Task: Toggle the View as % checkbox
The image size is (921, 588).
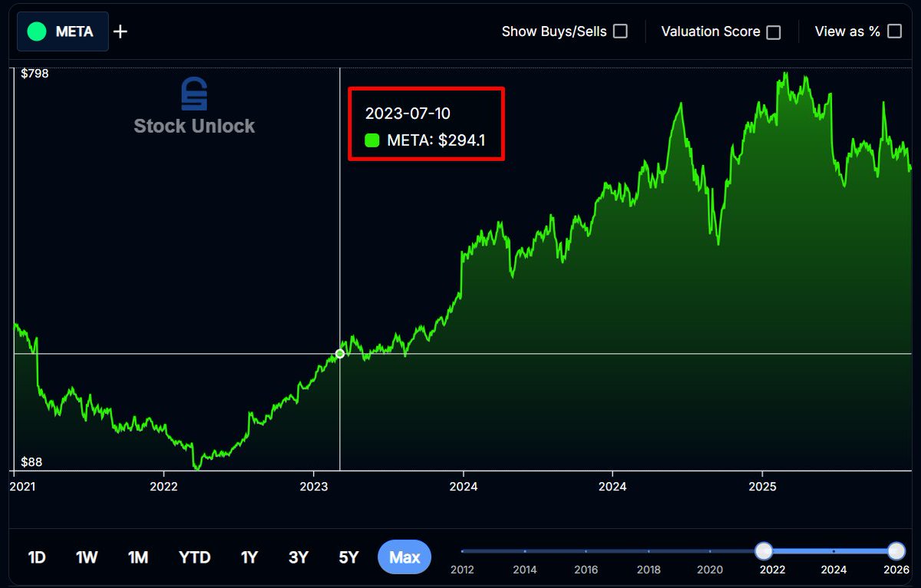Action: tap(894, 31)
